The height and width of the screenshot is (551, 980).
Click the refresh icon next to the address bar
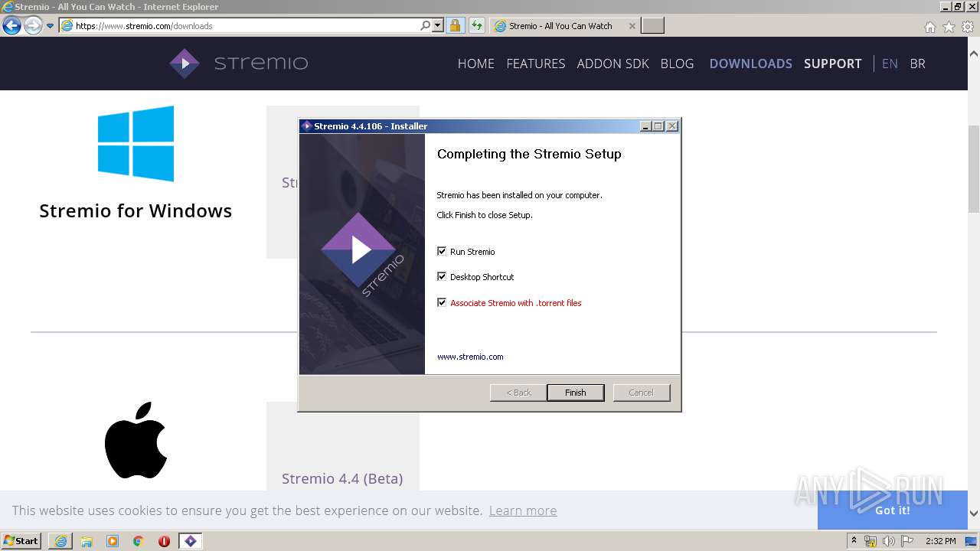pos(476,25)
